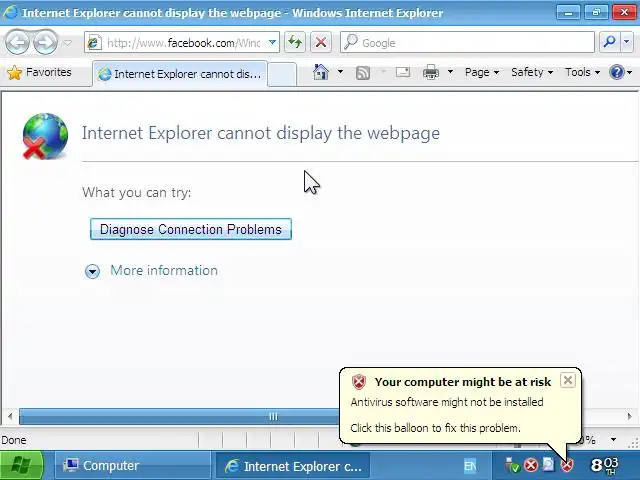Click the horizontal scrollbar thumb
Viewport: 640px width, 480px height.
pos(180,417)
